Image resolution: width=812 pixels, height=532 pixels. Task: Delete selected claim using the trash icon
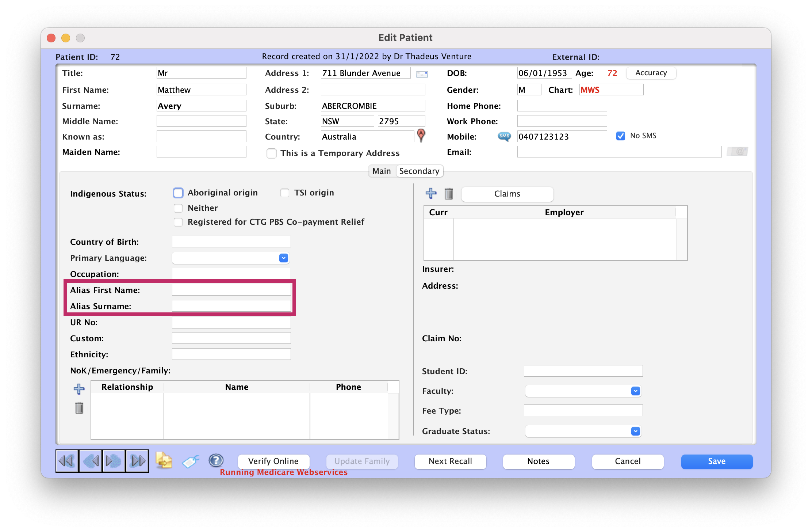click(449, 194)
